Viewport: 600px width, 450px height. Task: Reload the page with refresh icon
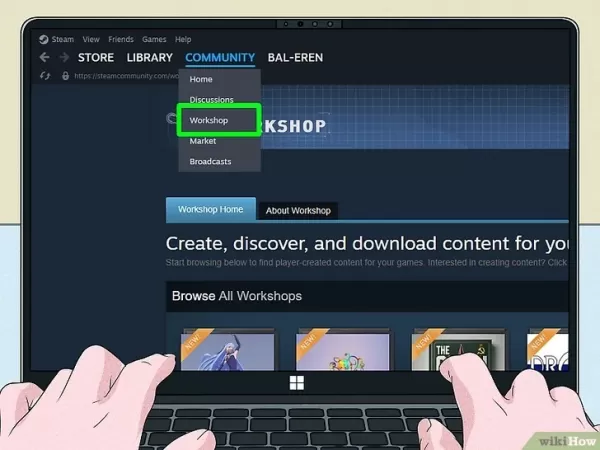[x=45, y=76]
